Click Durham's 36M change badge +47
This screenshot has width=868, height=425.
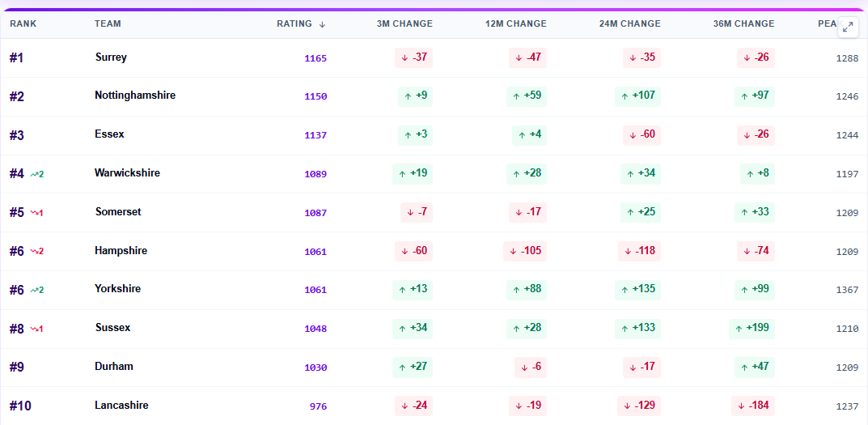tap(755, 368)
